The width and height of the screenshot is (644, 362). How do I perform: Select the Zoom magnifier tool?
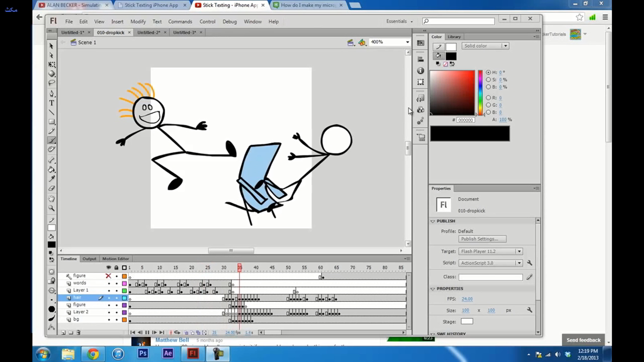click(51, 208)
